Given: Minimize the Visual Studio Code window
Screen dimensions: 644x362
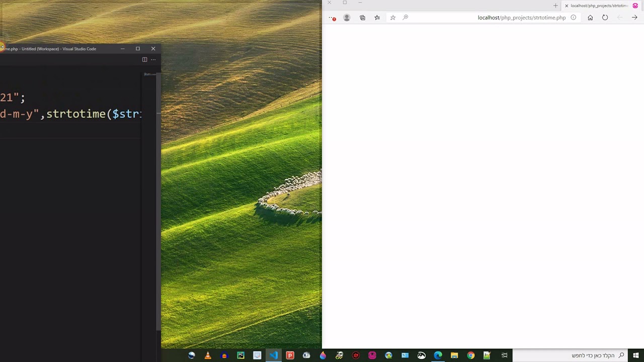Looking at the screenshot, I should tap(122, 49).
